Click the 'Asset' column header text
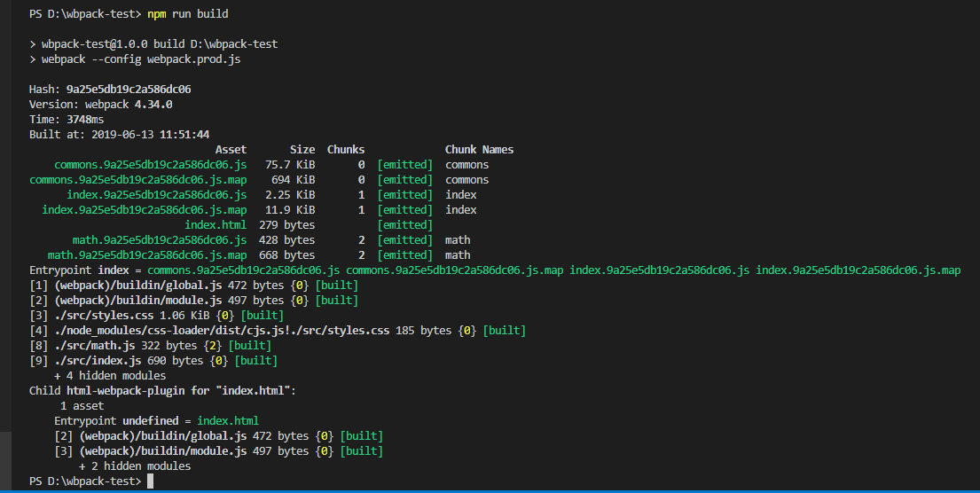980x493 pixels. (231, 149)
